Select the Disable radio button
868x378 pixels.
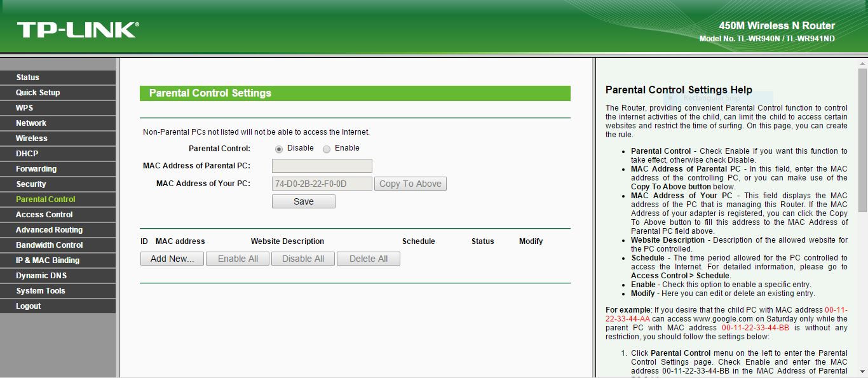tap(279, 149)
